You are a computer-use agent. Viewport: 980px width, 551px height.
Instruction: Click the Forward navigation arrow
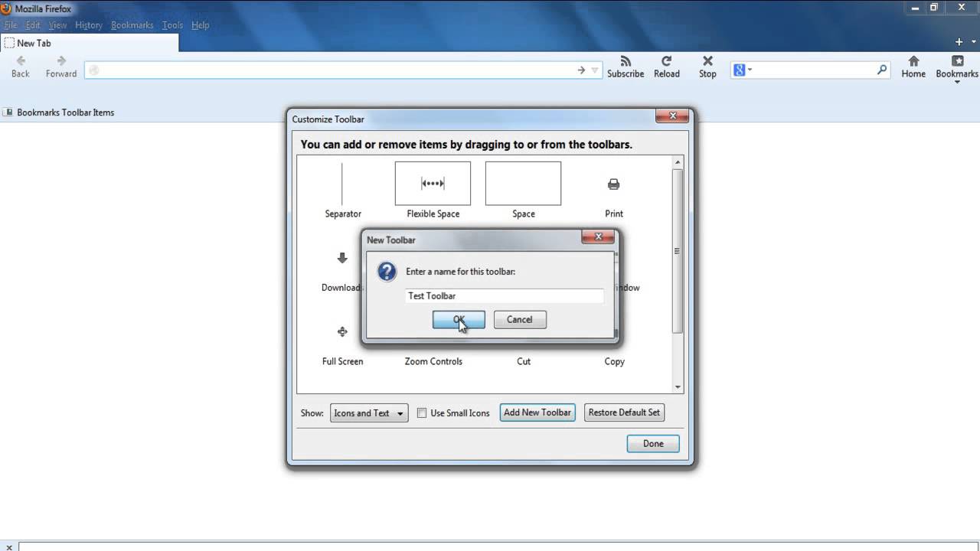61,61
